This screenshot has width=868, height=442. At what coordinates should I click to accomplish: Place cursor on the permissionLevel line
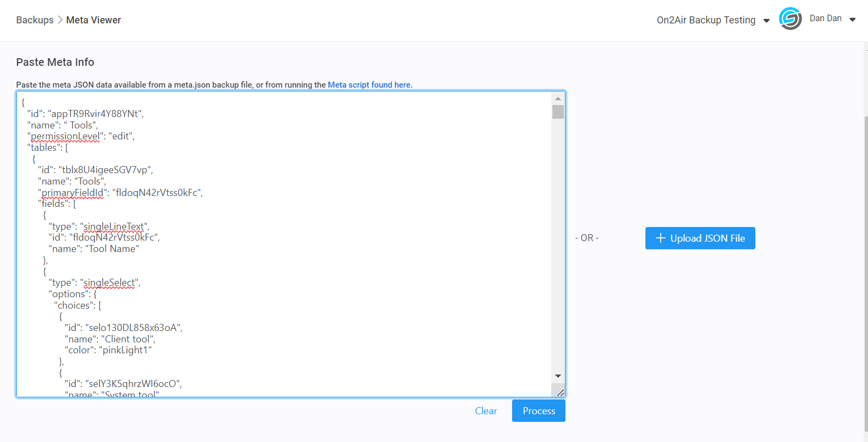click(x=82, y=136)
